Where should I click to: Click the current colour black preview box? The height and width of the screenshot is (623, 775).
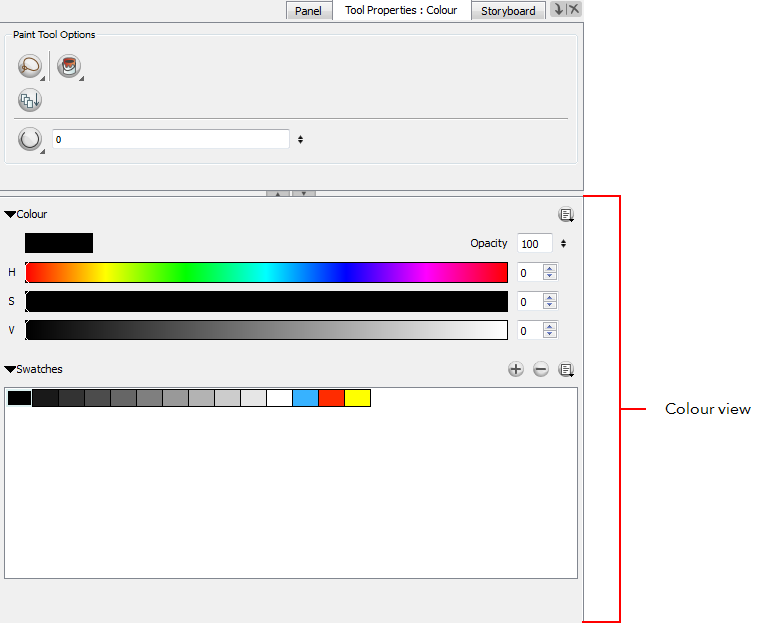pos(59,243)
